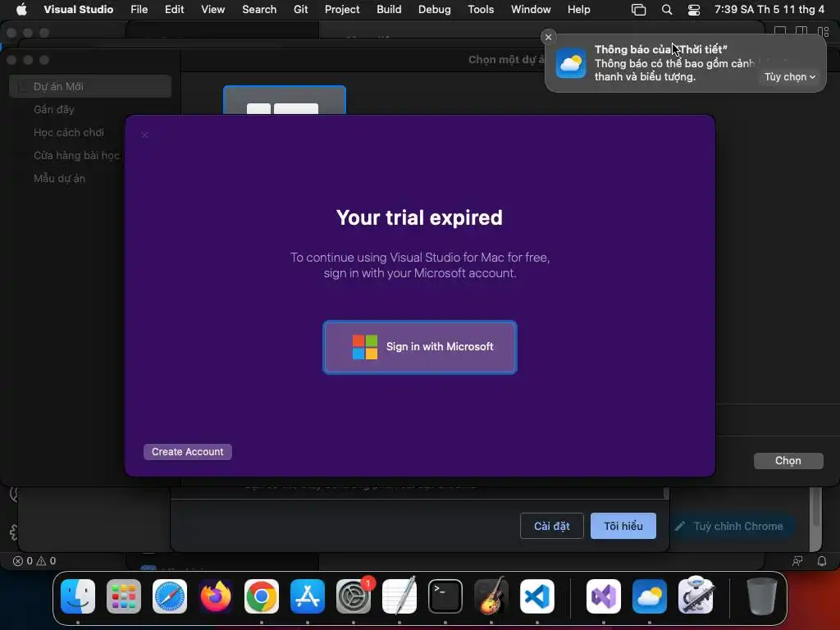Open the Search menu
840x630 pixels.
(x=259, y=9)
